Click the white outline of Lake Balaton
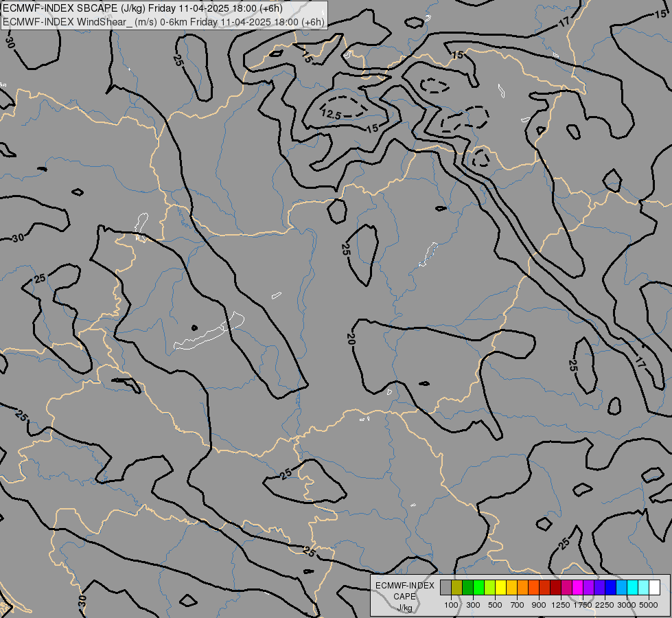672x618 pixels. point(209,331)
